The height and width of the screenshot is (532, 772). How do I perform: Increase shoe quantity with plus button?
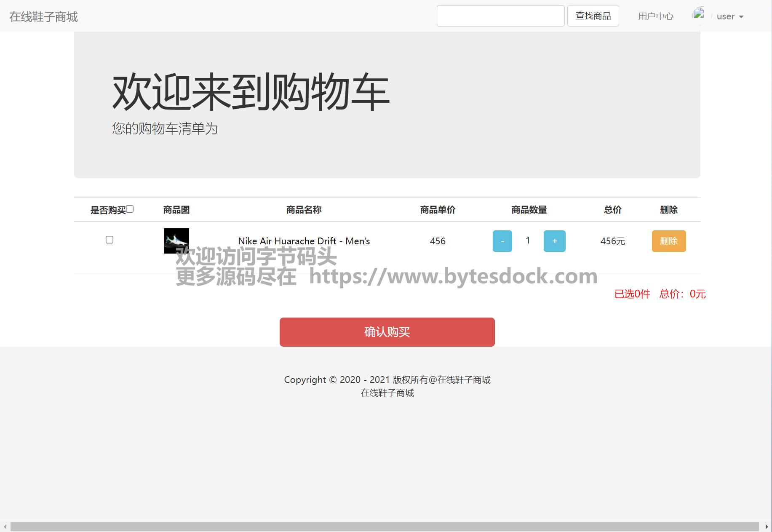coord(554,241)
